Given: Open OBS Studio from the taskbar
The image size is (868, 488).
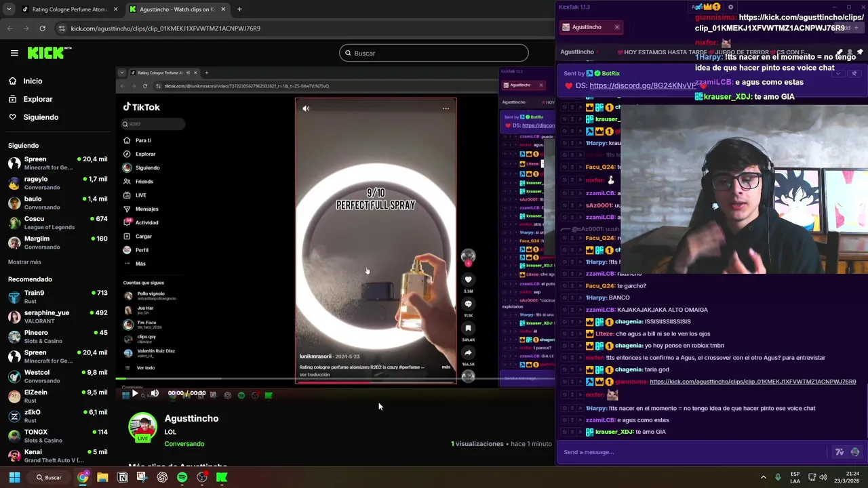Looking at the screenshot, I should coord(202,477).
